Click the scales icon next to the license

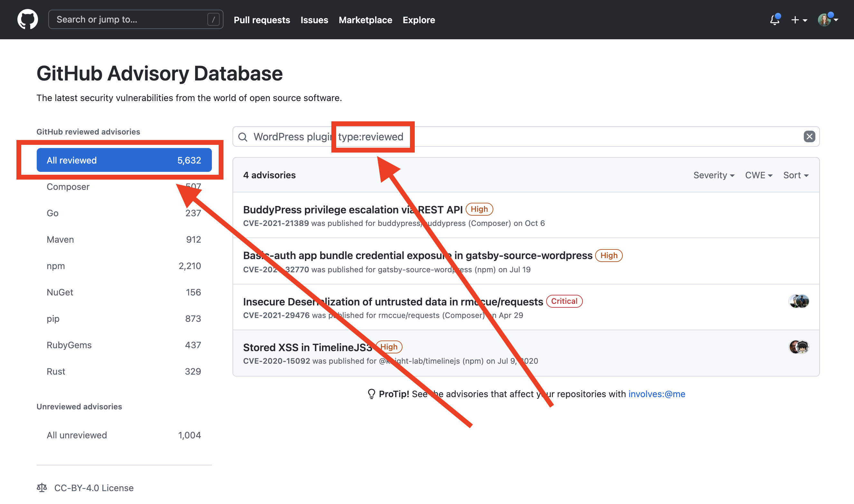[x=42, y=488]
